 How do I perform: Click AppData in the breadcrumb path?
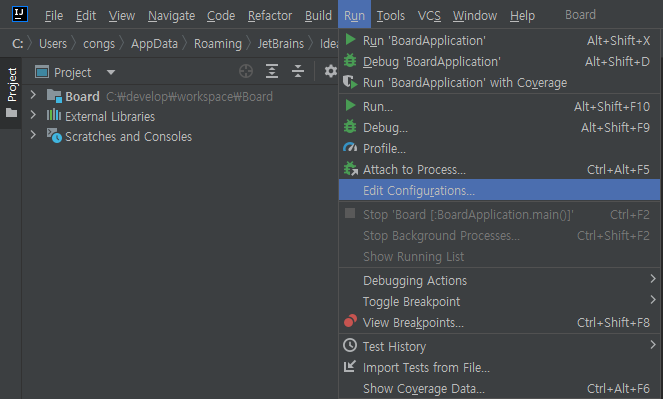[154, 44]
